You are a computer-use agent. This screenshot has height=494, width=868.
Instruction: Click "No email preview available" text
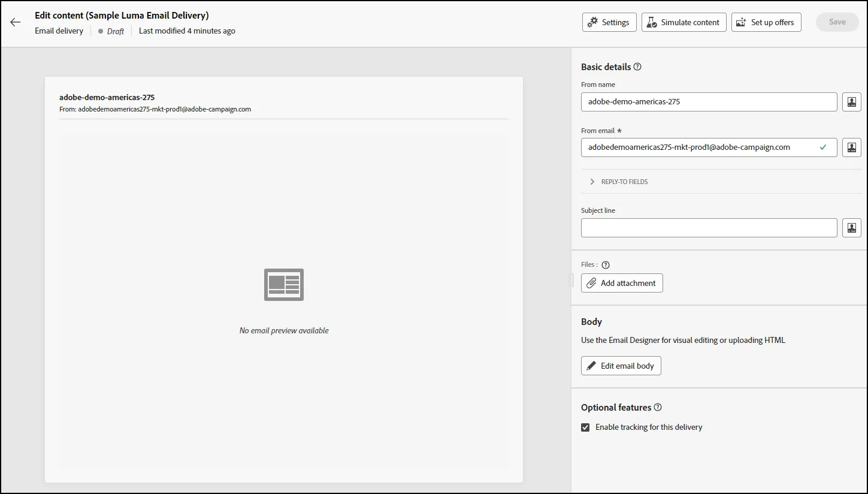[284, 331]
